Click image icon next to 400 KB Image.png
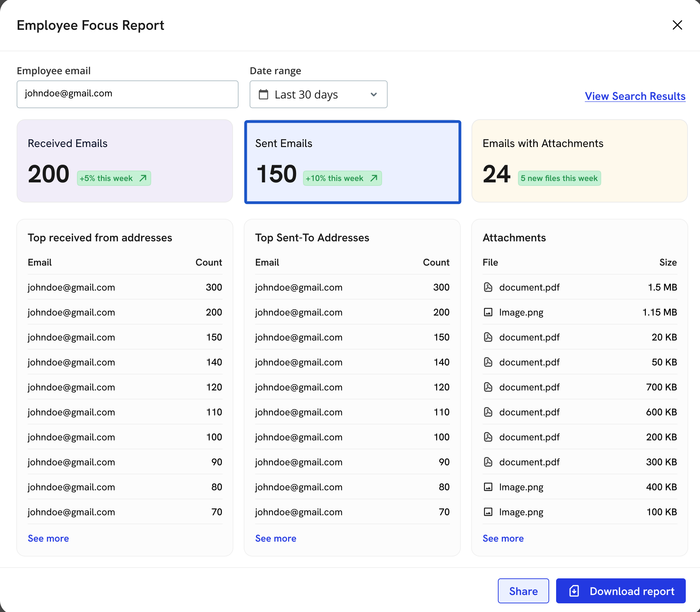This screenshot has width=700, height=612. [x=488, y=487]
